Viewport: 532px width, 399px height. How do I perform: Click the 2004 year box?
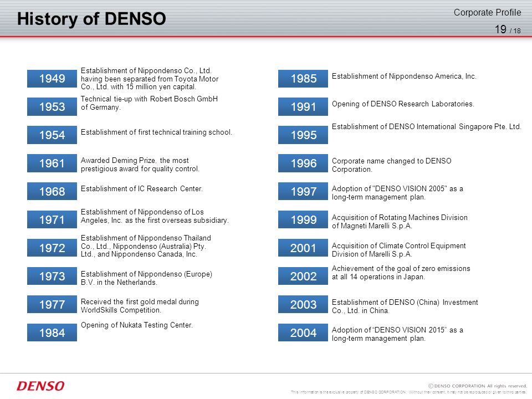(303, 332)
